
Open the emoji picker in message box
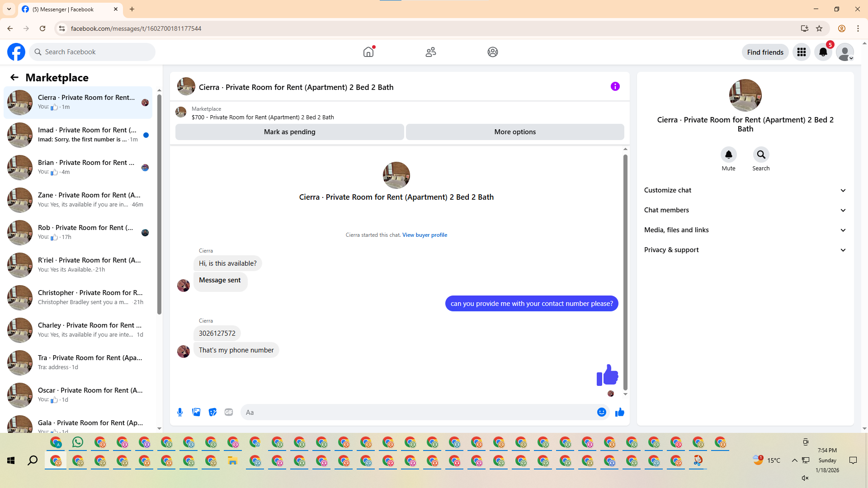point(601,412)
